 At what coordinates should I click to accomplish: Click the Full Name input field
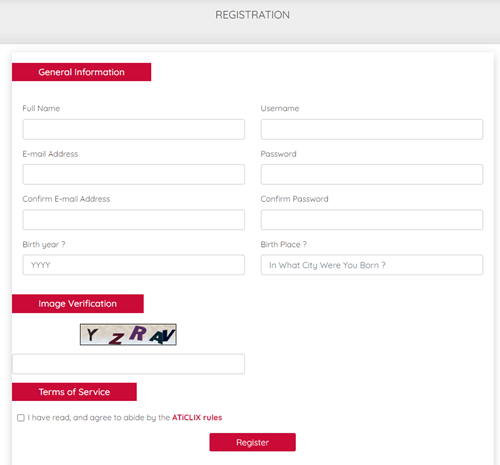click(x=133, y=129)
